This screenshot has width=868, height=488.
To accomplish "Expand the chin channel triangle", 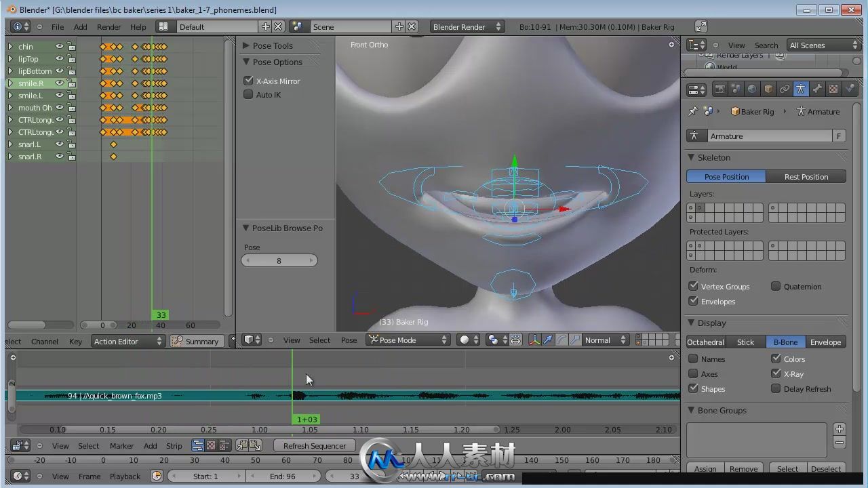I will tap(10, 47).
